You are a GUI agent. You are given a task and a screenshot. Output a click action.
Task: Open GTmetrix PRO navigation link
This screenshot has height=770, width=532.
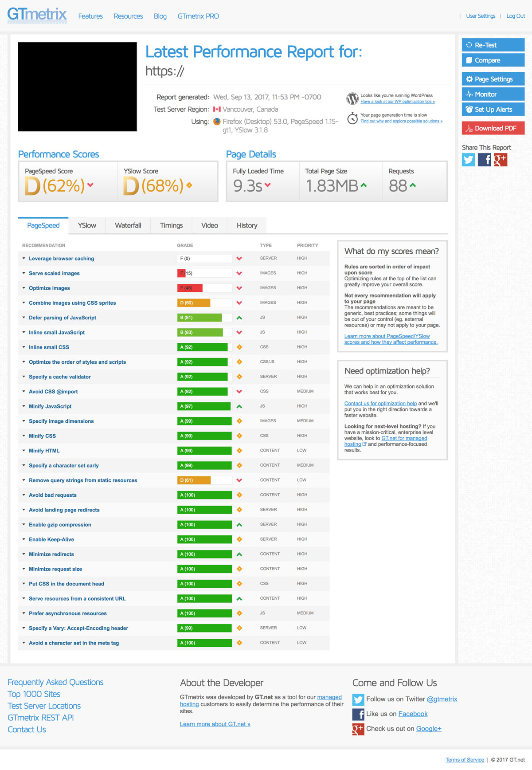coord(198,16)
